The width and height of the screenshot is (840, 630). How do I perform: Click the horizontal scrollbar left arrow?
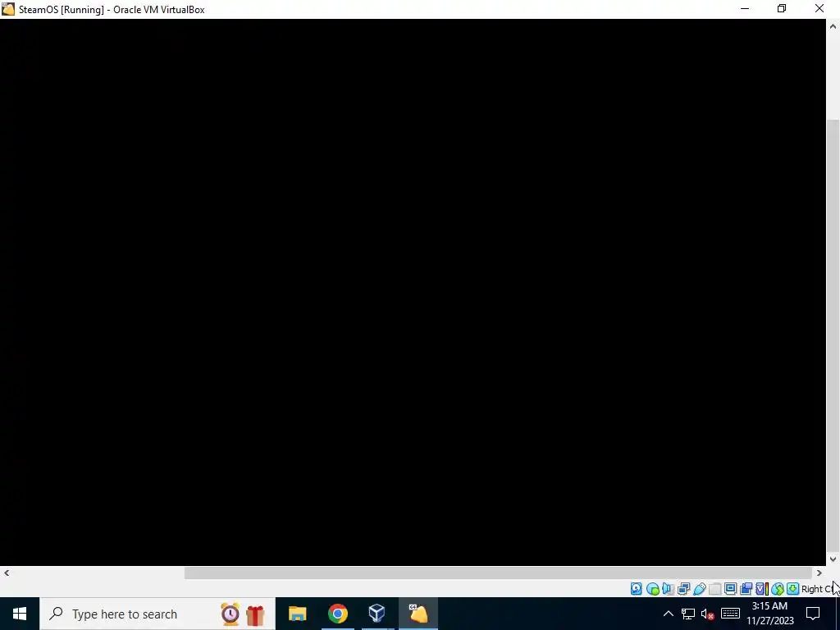(x=7, y=573)
